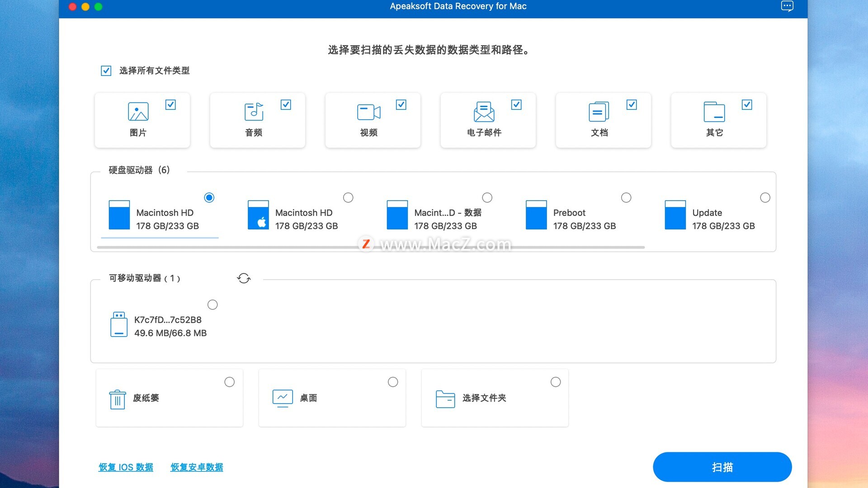
Task: Click the Update disk icon
Action: 675,215
